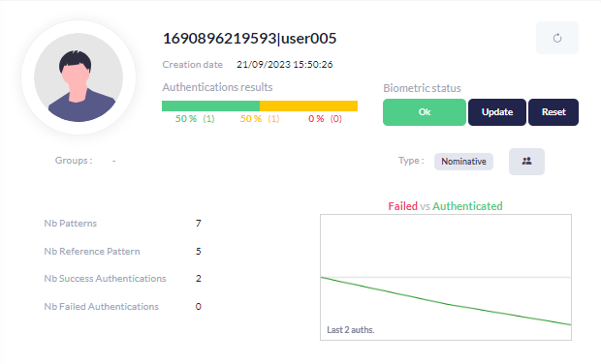Click inside the Failed vs Authenticated chart
Image resolution: width=601 pixels, height=364 pixels.
(446, 277)
